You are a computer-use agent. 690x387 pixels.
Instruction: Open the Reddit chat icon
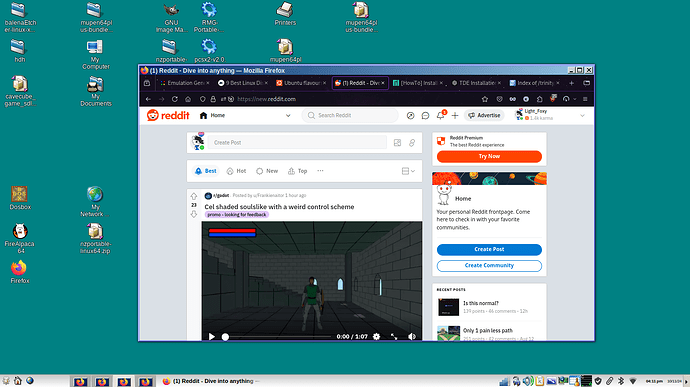pos(425,115)
